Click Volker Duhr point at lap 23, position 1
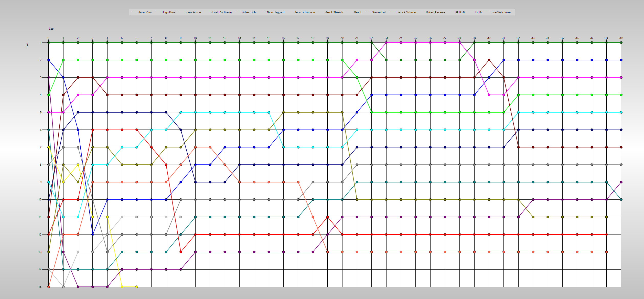Image resolution: width=644 pixels, height=299 pixels. (386, 42)
